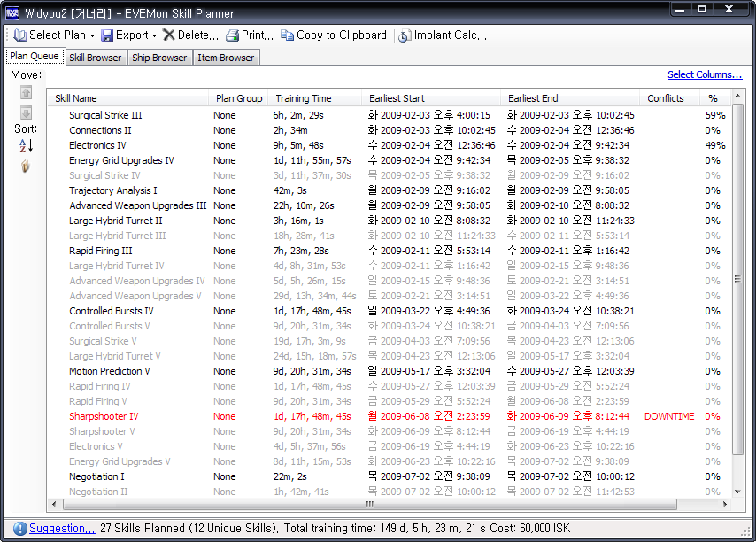Screen dimensions: 756x542
Task: Open the Select Plan dropdown arrow
Action: (92, 35)
